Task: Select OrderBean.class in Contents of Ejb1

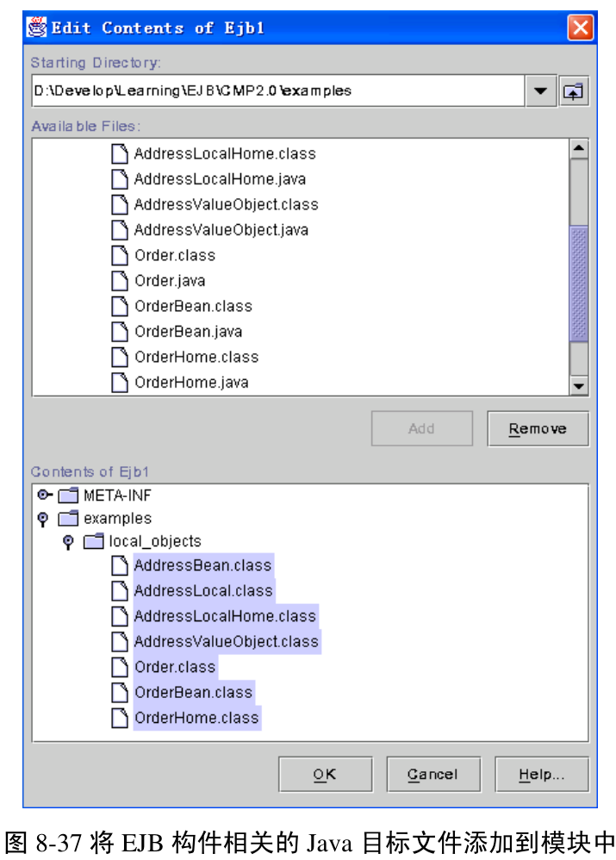Action: 194,693
